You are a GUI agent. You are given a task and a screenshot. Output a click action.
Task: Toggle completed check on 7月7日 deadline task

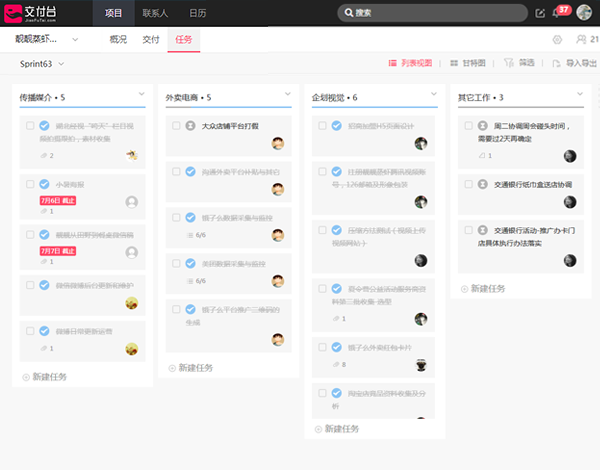pos(44,235)
